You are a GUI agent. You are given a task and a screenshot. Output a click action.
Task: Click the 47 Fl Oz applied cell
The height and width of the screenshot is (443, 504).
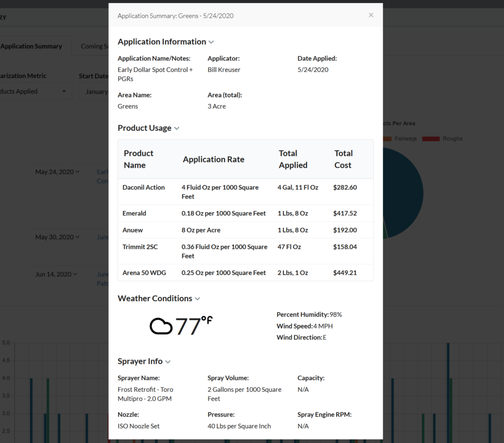289,247
